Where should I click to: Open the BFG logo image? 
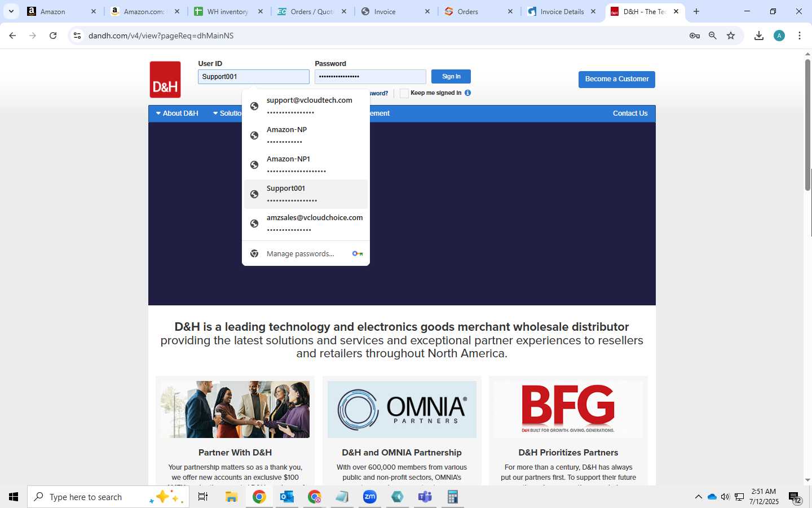pyautogui.click(x=568, y=409)
